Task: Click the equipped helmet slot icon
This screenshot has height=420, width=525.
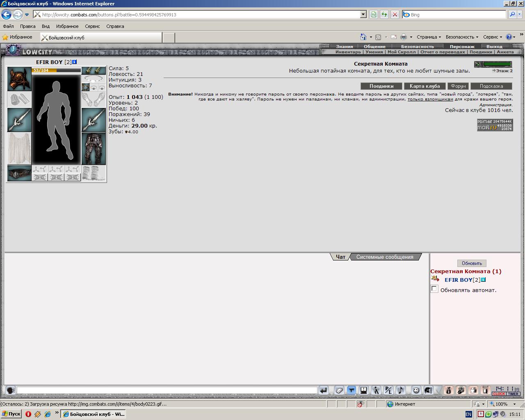Action: click(19, 79)
